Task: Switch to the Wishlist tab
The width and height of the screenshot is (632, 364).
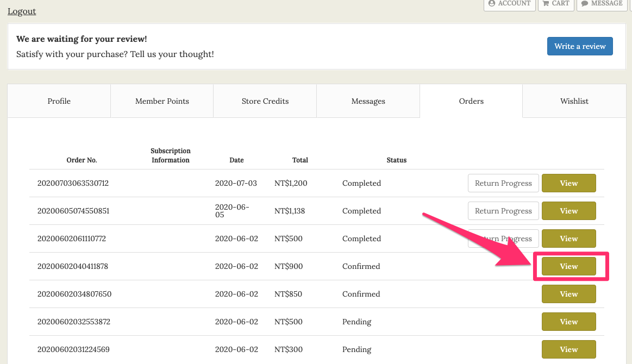Action: pyautogui.click(x=574, y=101)
